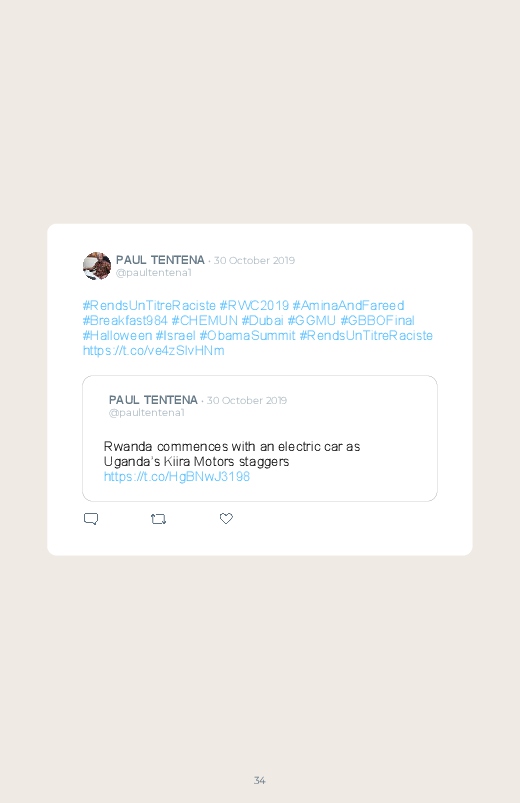520x803 pixels.
Task: Open first #RendsUnTitreRaciste hashtag
Action: 149,305
